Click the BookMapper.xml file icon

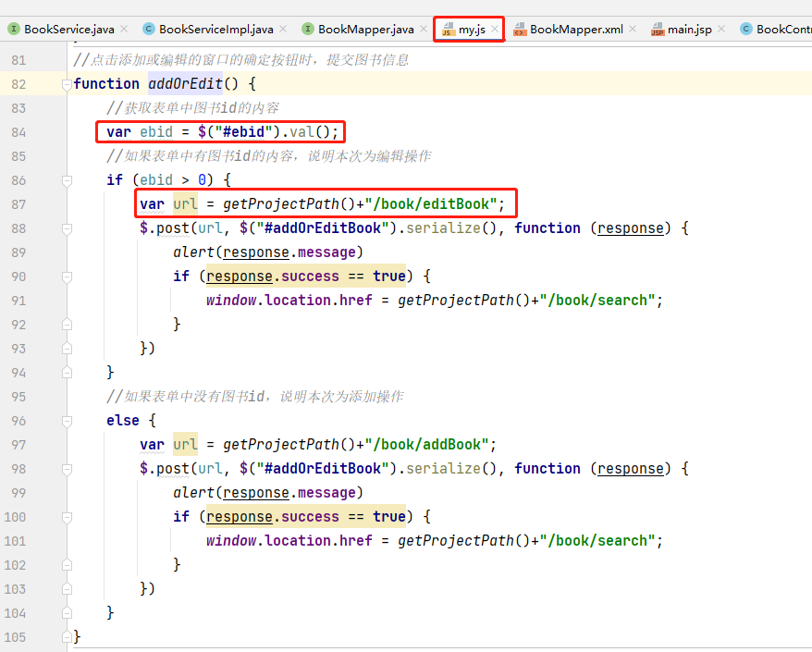520,30
